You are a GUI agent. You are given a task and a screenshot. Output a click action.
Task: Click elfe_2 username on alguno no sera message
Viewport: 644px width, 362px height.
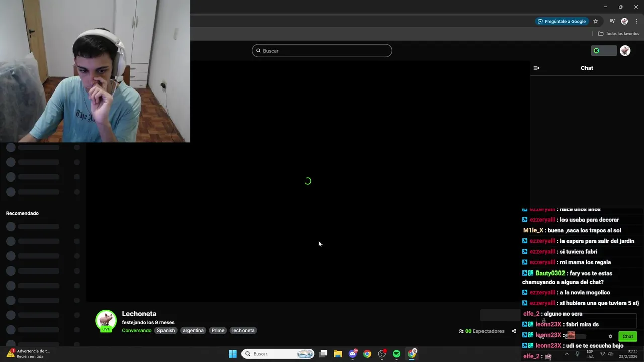531,314
